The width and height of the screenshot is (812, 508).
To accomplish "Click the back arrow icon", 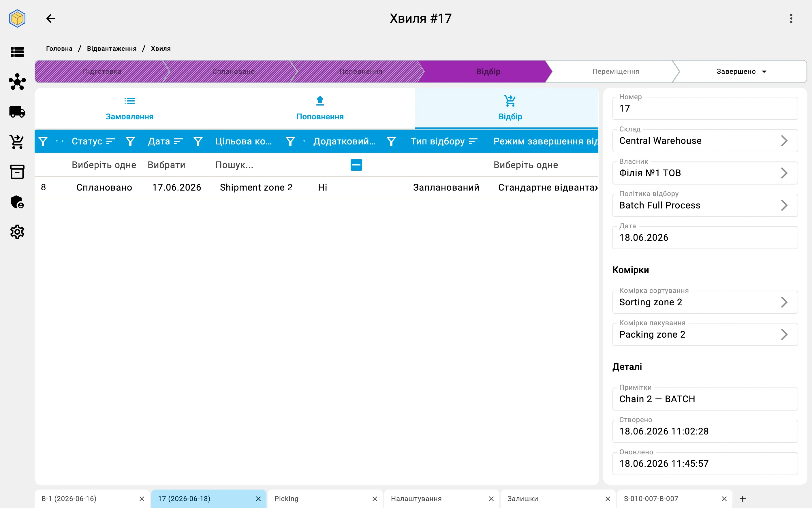I will [x=51, y=18].
